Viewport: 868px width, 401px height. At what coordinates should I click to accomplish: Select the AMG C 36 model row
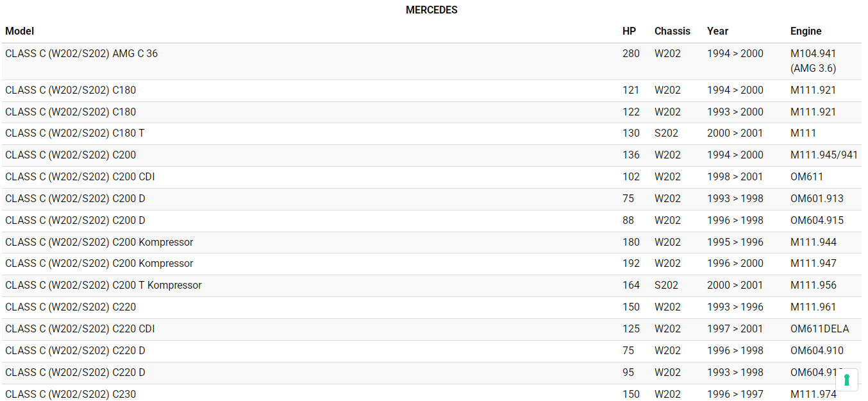(x=81, y=54)
